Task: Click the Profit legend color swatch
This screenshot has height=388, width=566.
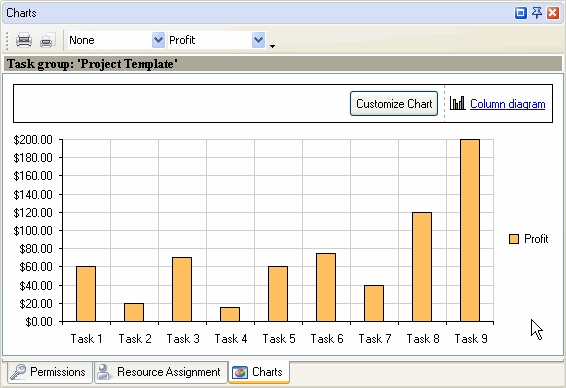Action: 514,239
